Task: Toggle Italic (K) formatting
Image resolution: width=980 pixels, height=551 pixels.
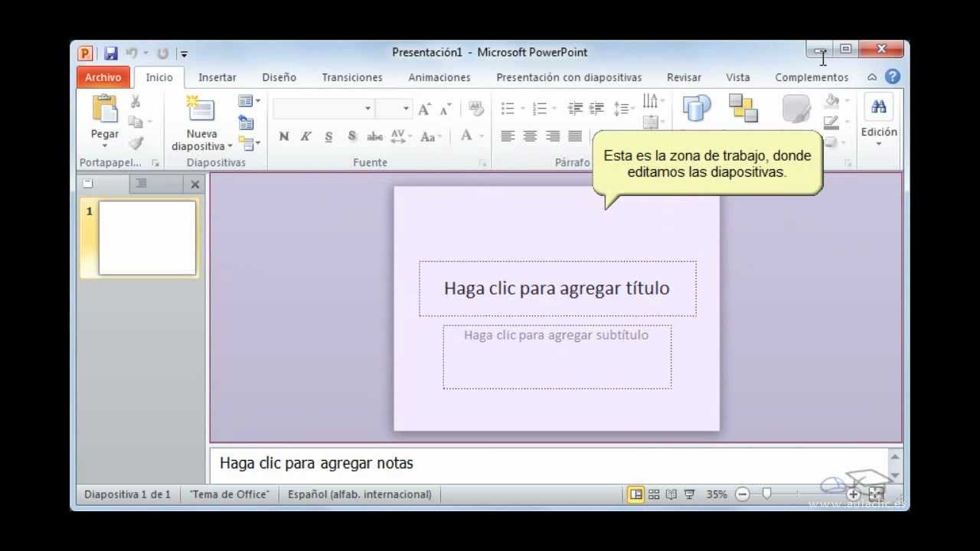Action: pyautogui.click(x=305, y=136)
